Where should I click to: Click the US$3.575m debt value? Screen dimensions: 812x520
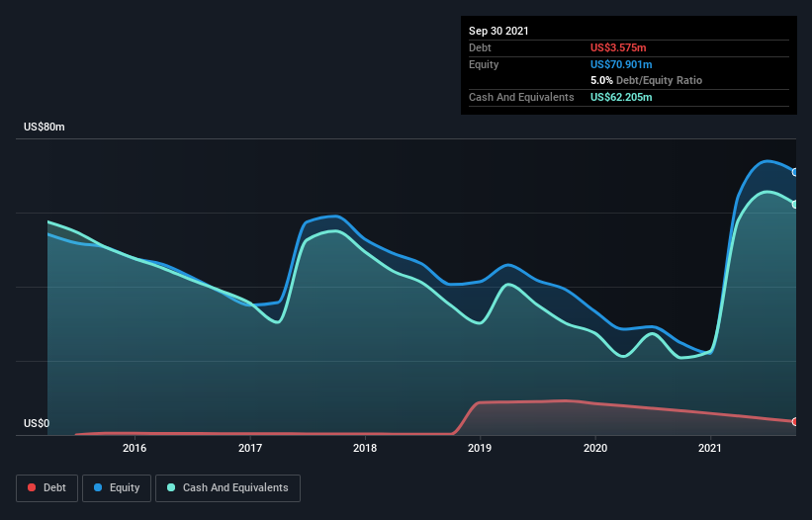(618, 47)
